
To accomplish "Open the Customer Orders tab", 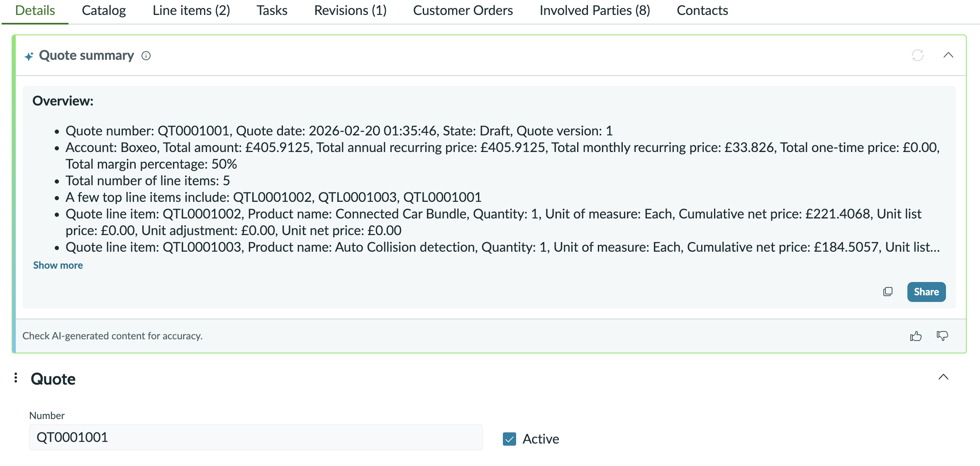I will click(x=463, y=10).
